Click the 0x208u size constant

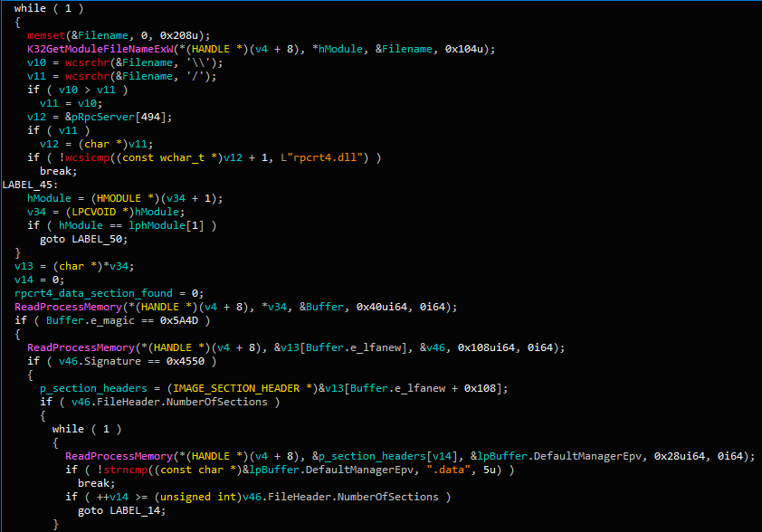point(179,35)
